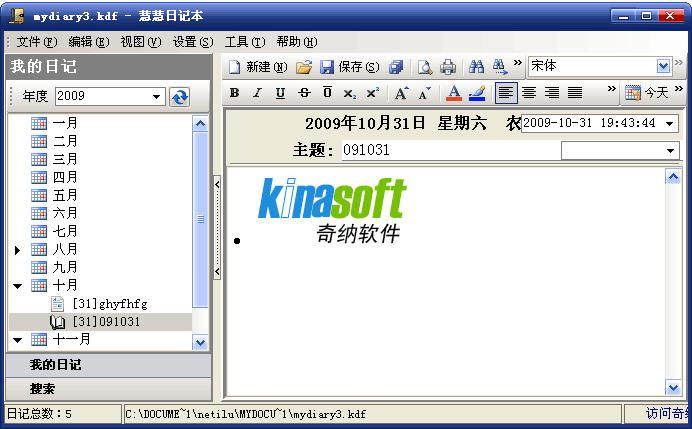
Task: Click the Save All stacked disks icon
Action: [x=396, y=67]
